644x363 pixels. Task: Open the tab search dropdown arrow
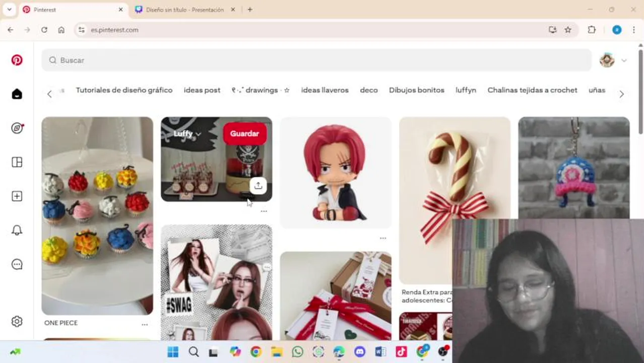[9, 10]
